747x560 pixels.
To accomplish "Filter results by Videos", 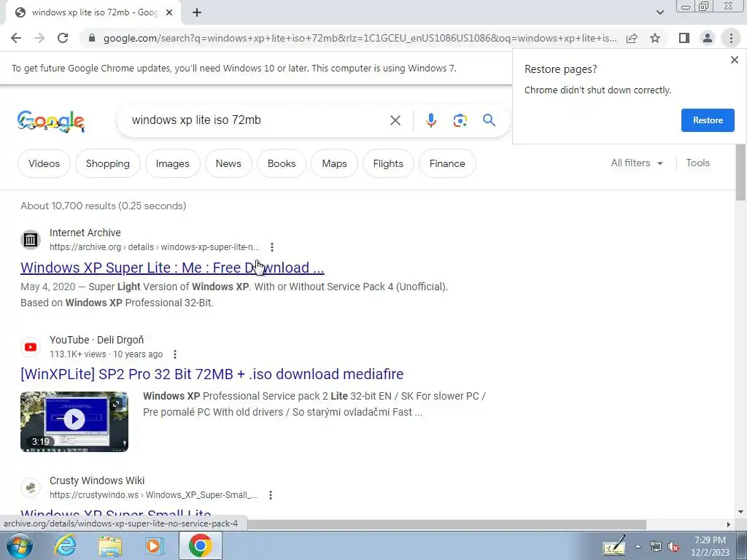I will pos(44,163).
